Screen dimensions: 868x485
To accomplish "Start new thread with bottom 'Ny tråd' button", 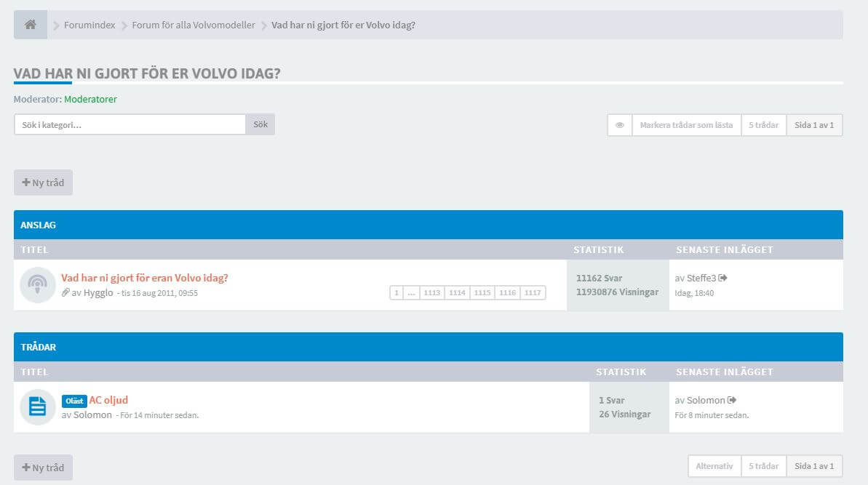I will pyautogui.click(x=43, y=468).
